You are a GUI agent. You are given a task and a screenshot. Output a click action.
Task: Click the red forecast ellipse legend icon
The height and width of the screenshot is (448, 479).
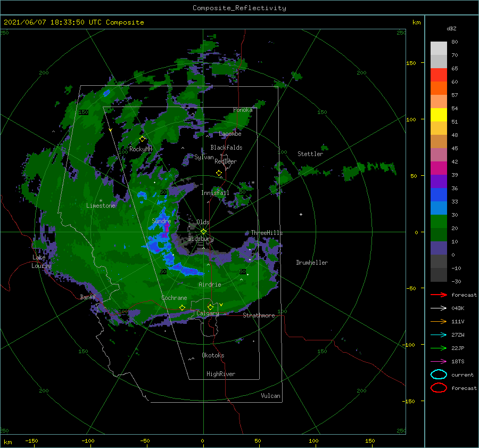coord(439,388)
